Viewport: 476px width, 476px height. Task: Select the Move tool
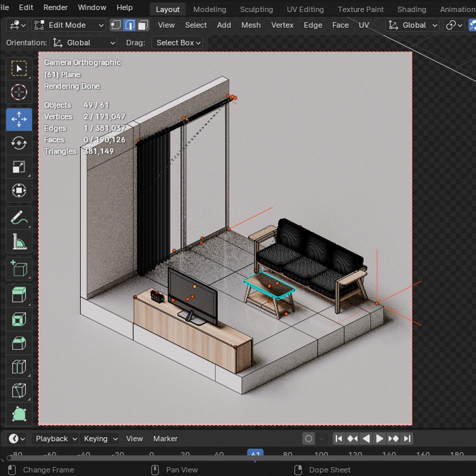point(19,119)
